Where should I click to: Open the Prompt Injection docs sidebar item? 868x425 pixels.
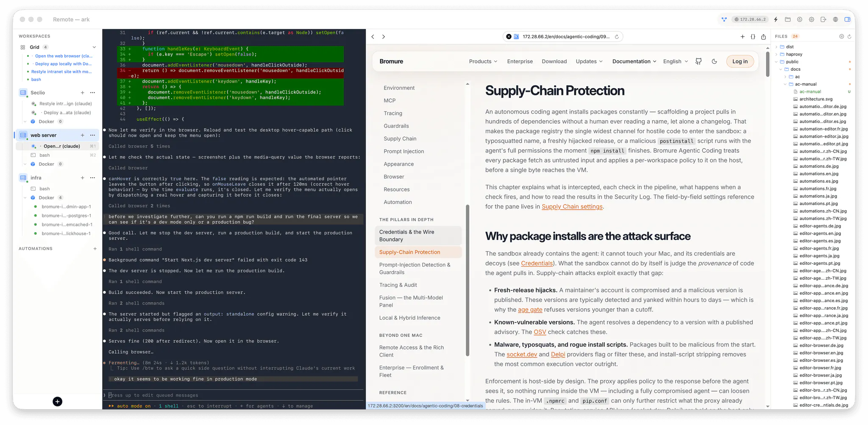[403, 151]
